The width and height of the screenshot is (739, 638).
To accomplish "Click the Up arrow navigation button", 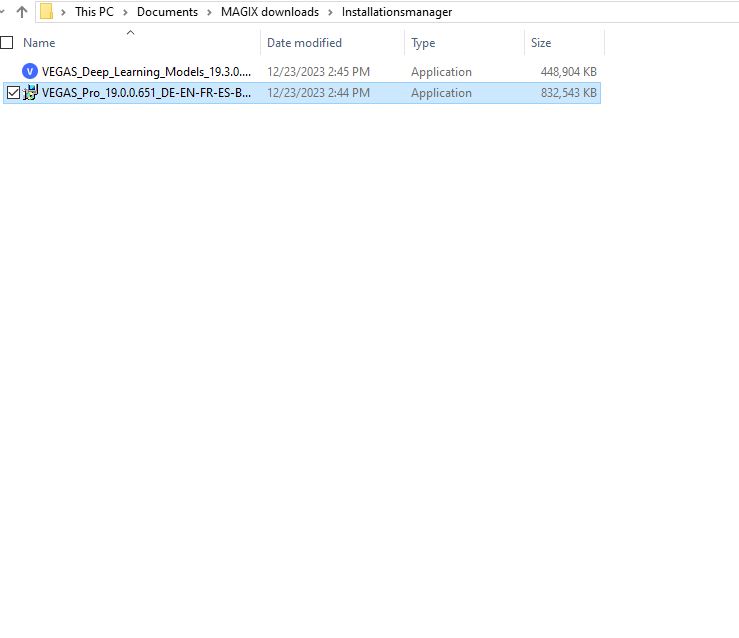I will point(22,12).
